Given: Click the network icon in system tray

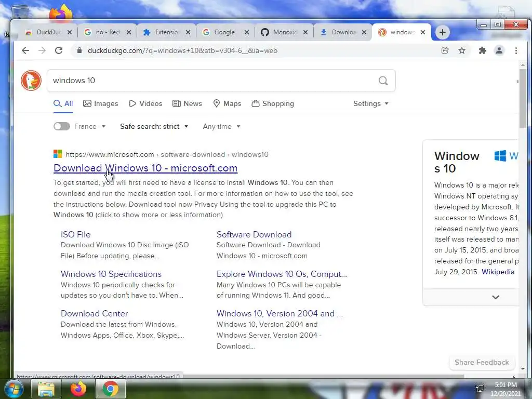Looking at the screenshot, I should (x=480, y=389).
